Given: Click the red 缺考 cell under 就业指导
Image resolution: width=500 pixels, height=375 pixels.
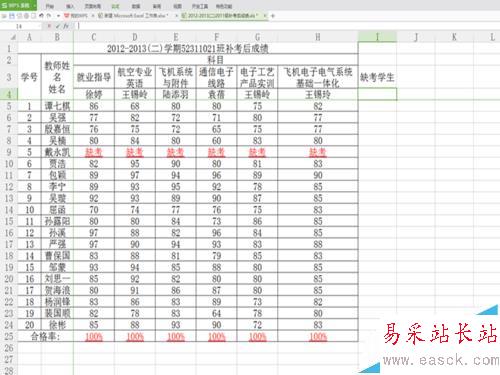Looking at the screenshot, I should pyautogui.click(x=94, y=152).
